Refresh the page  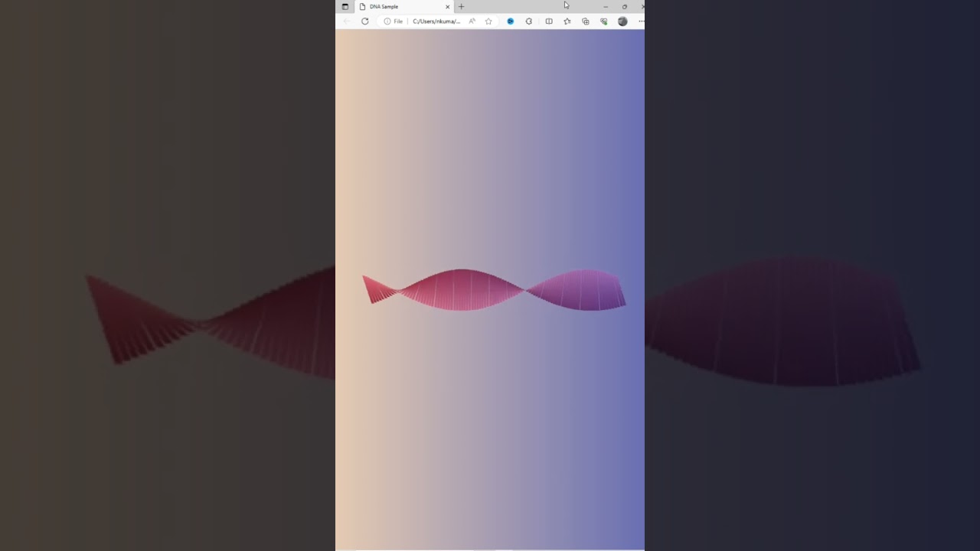pos(364,21)
